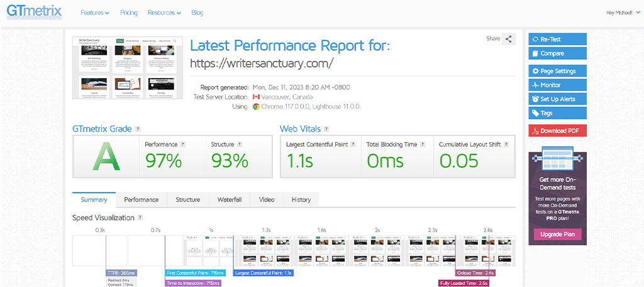Screen dimensions: 644x287
Task: Click the Re-Test button
Action: click(557, 39)
